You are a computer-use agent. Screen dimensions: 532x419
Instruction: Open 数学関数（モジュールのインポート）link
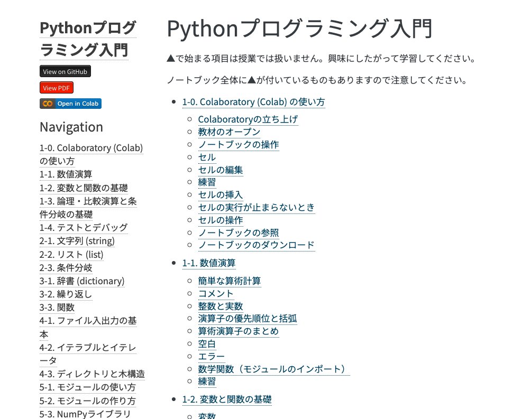tap(274, 369)
